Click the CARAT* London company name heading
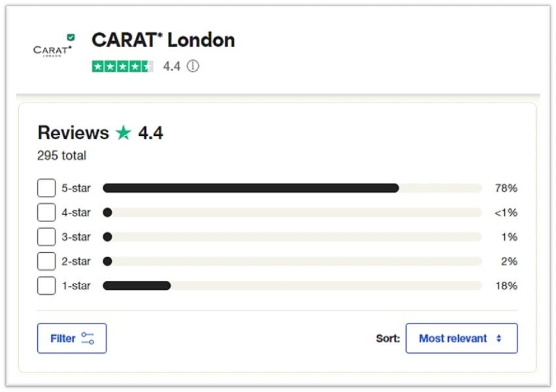 (163, 40)
